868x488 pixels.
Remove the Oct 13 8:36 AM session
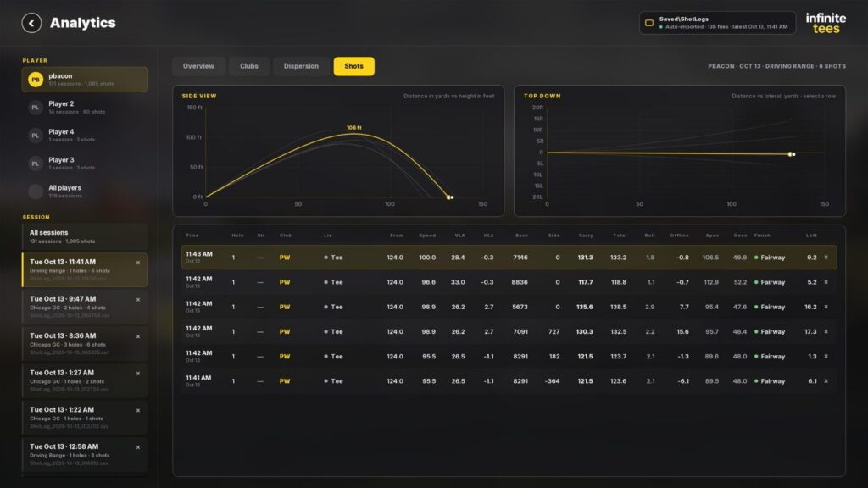point(138,337)
